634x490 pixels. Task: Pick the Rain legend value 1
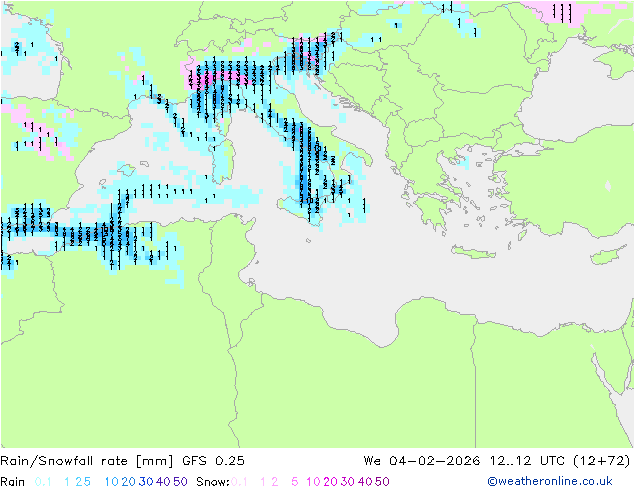point(67,482)
